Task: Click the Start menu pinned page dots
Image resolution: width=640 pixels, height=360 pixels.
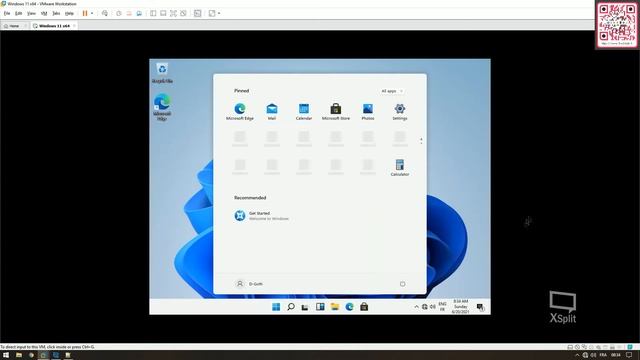Action: 421,141
